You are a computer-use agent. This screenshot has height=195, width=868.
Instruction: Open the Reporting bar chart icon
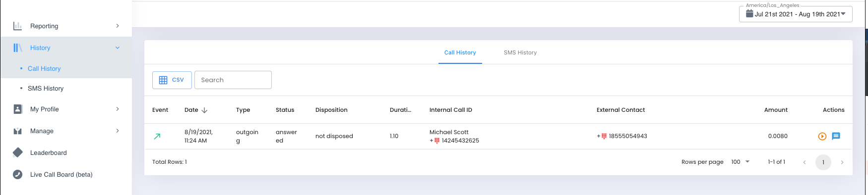click(17, 26)
